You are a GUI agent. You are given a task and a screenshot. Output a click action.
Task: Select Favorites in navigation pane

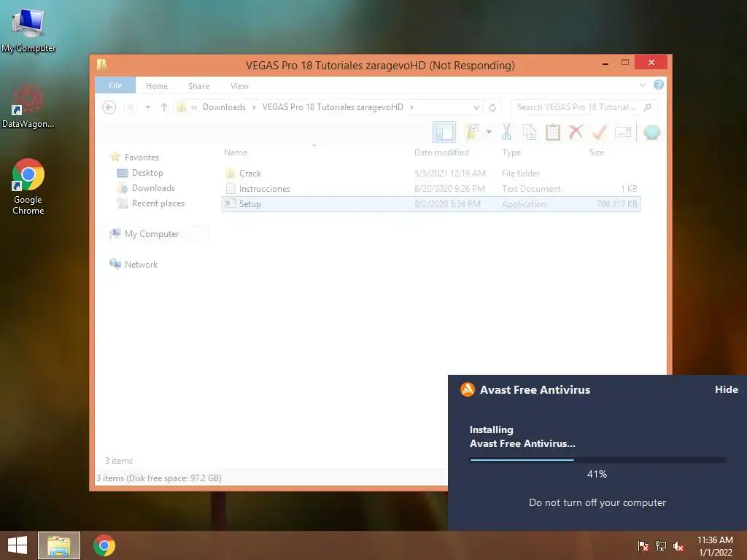(142, 157)
